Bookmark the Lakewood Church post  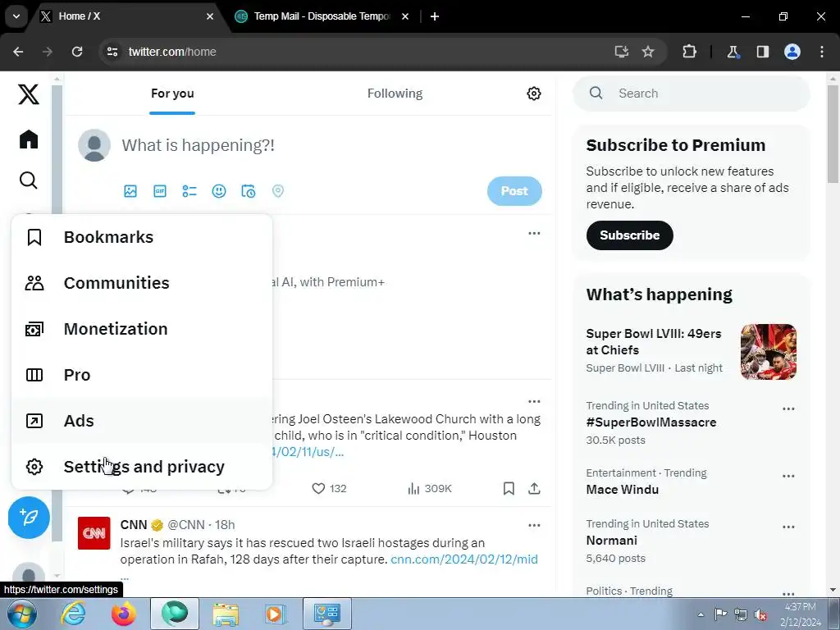[509, 489]
